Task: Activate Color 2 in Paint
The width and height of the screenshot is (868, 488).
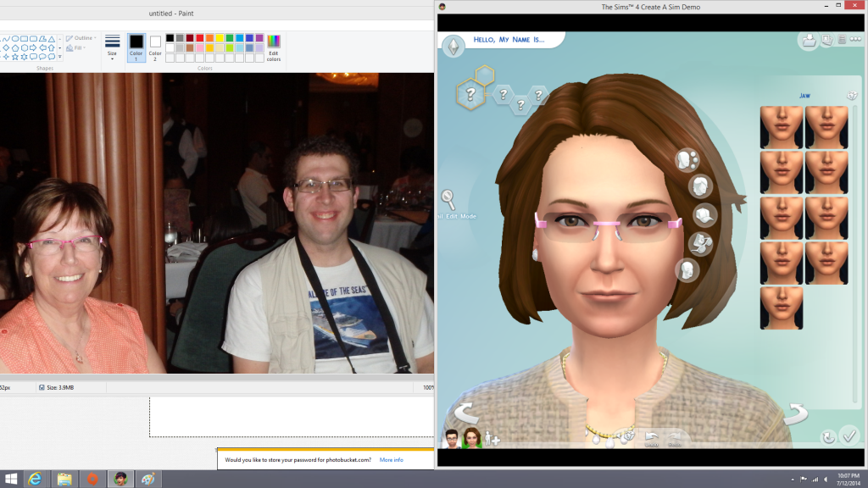Action: [155, 47]
